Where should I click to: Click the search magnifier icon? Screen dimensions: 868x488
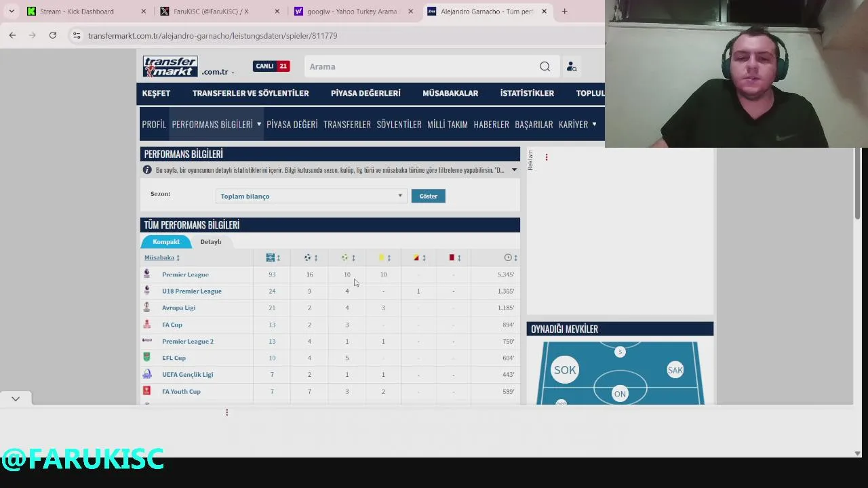tap(545, 66)
